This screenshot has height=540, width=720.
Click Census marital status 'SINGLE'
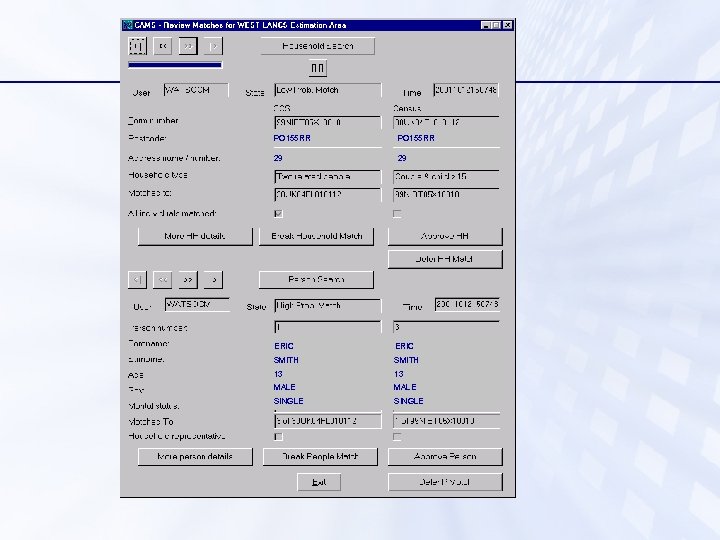[409, 401]
